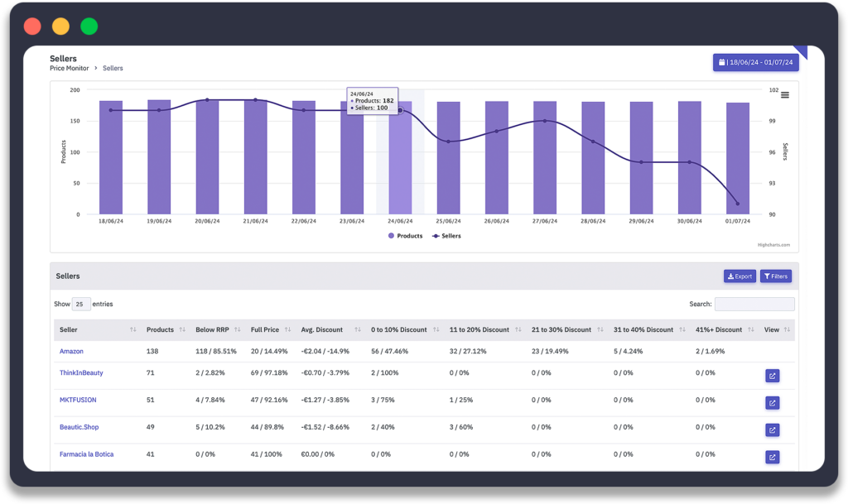Open MKTFUSION seller view icon
The image size is (848, 504).
tap(773, 403)
